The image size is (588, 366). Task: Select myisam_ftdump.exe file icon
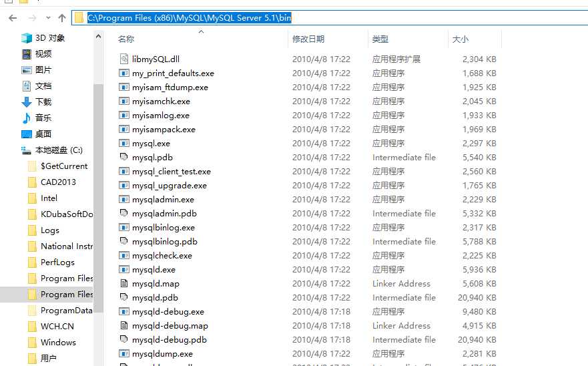coord(123,87)
